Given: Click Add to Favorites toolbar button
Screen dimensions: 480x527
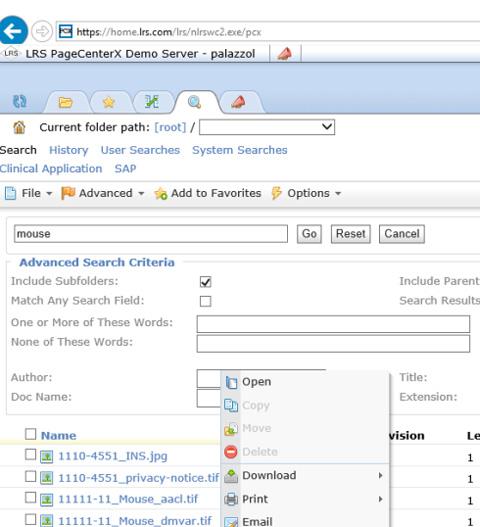Looking at the screenshot, I should click(207, 193).
